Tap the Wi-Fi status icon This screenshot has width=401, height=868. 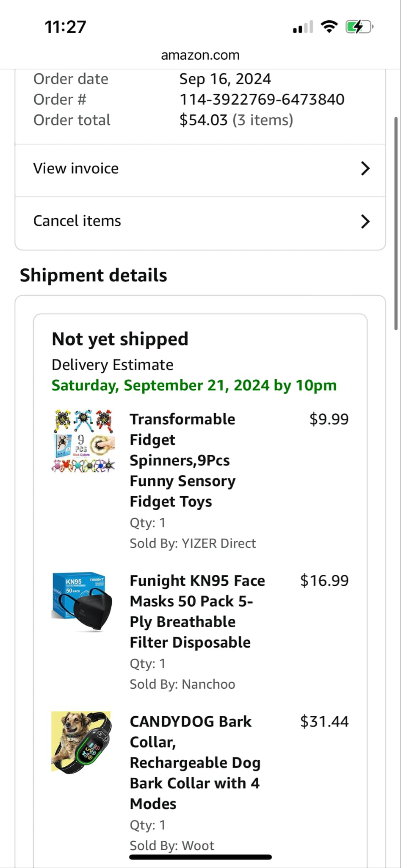(x=329, y=27)
